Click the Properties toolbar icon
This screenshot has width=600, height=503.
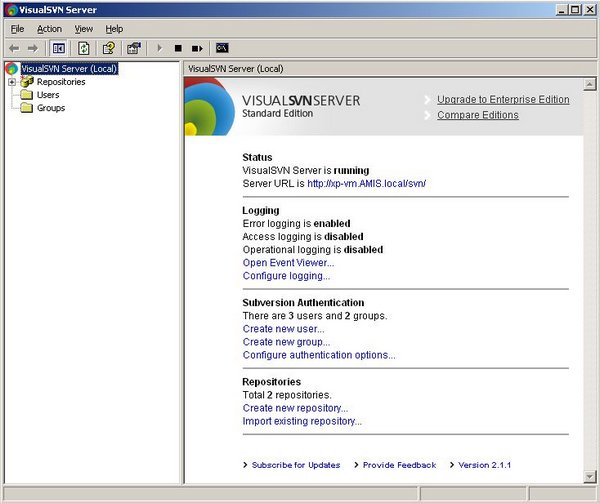pos(133,48)
